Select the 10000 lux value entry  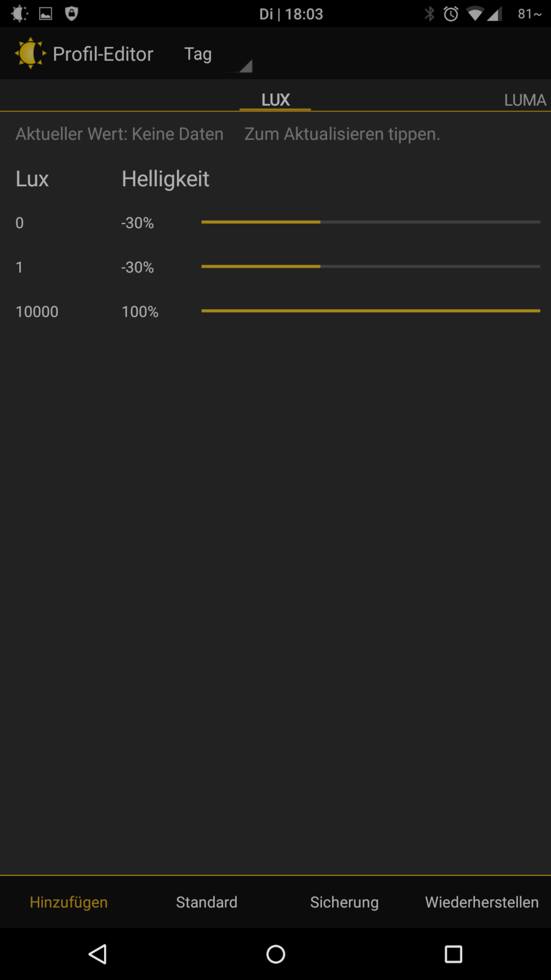[x=37, y=312]
